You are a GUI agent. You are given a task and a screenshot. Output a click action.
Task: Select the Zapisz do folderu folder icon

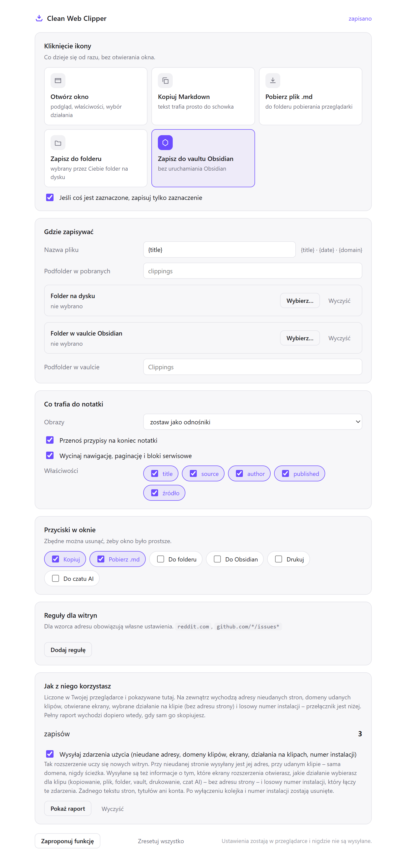pyautogui.click(x=58, y=143)
